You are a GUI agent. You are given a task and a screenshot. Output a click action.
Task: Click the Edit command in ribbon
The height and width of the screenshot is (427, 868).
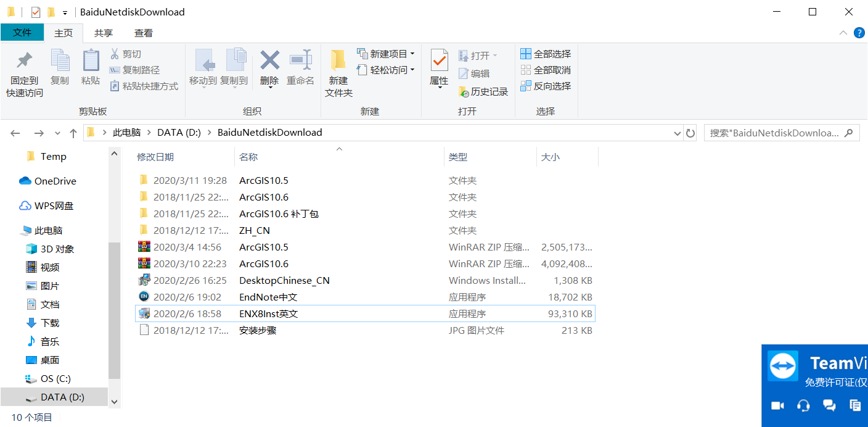tap(474, 73)
